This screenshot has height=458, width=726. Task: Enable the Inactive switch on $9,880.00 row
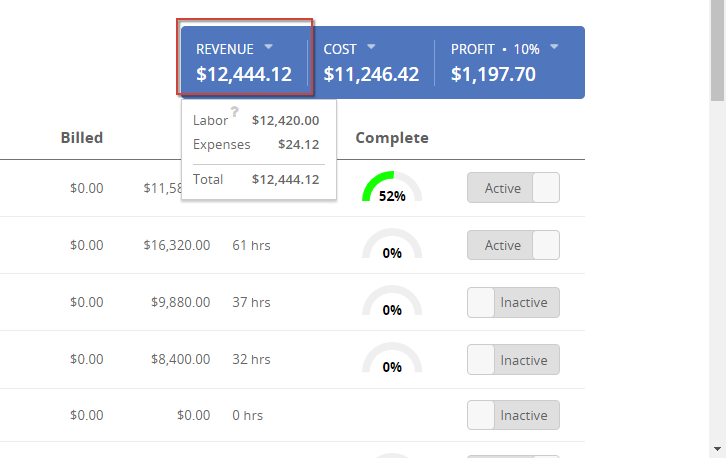(x=513, y=302)
